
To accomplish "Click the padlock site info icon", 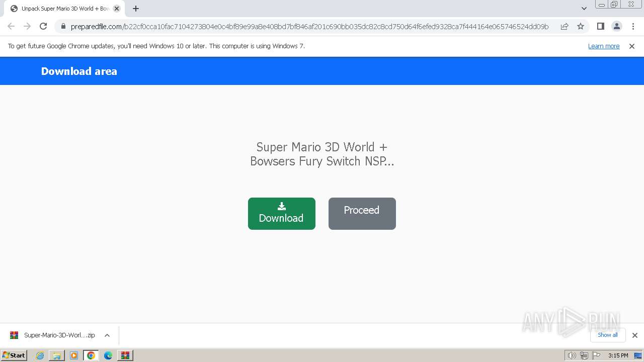I will point(63,26).
